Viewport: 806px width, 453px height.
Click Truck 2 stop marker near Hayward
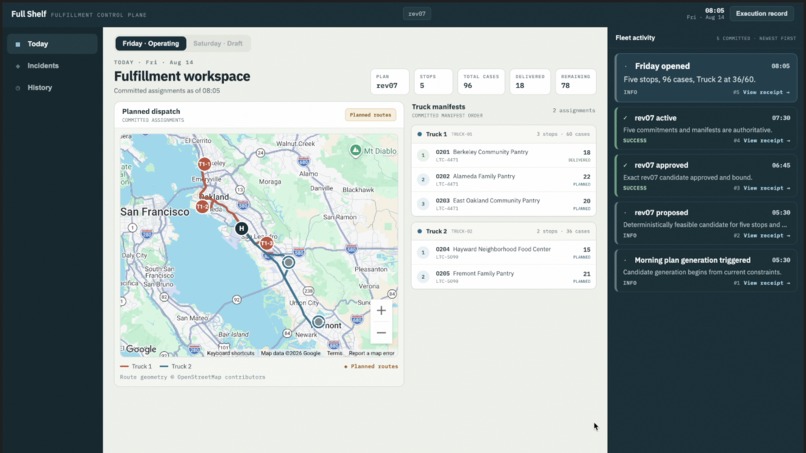click(x=288, y=262)
